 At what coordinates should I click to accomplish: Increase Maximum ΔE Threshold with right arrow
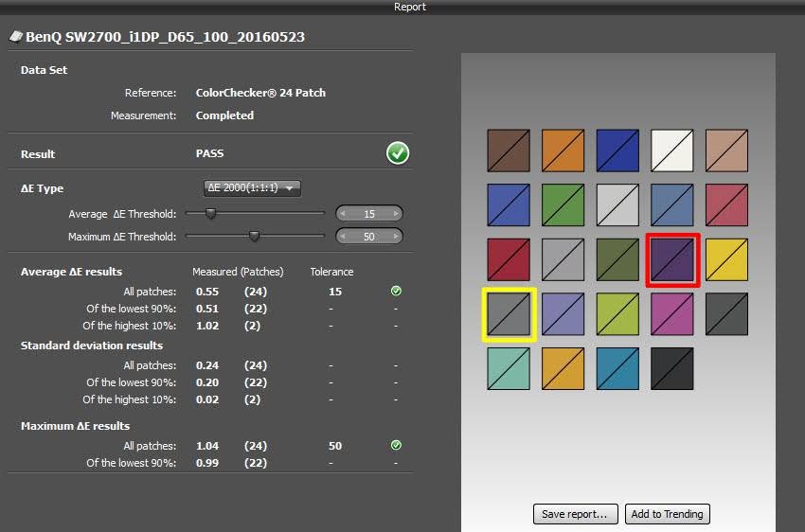tap(395, 236)
